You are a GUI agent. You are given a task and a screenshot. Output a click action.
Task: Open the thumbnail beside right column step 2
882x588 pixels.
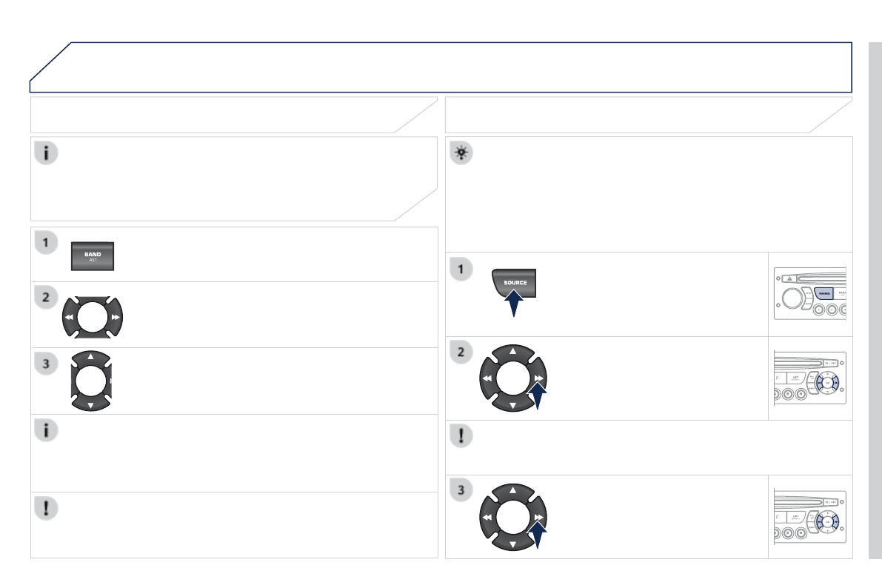pos(810,378)
